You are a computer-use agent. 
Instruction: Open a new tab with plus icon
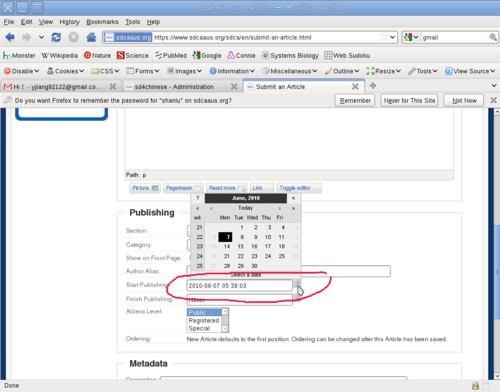point(373,86)
